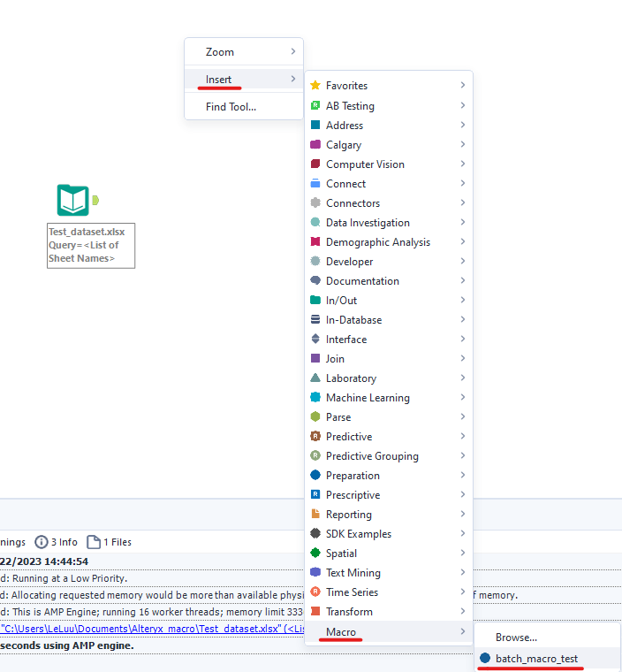
Task: Click the batch_macro_test macro icon
Action: point(485,658)
